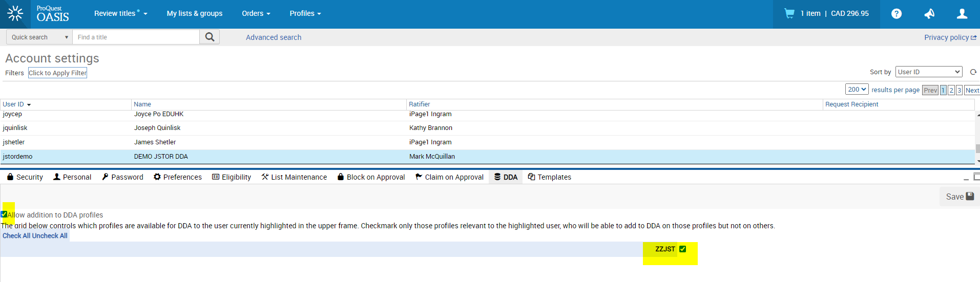Click the Check All link
The height and width of the screenshot is (282, 980).
[x=16, y=236]
